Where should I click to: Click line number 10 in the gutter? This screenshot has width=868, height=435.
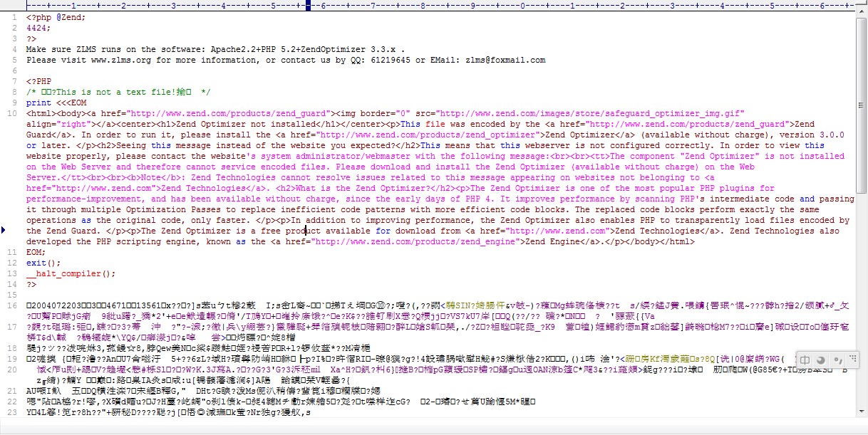click(12, 113)
